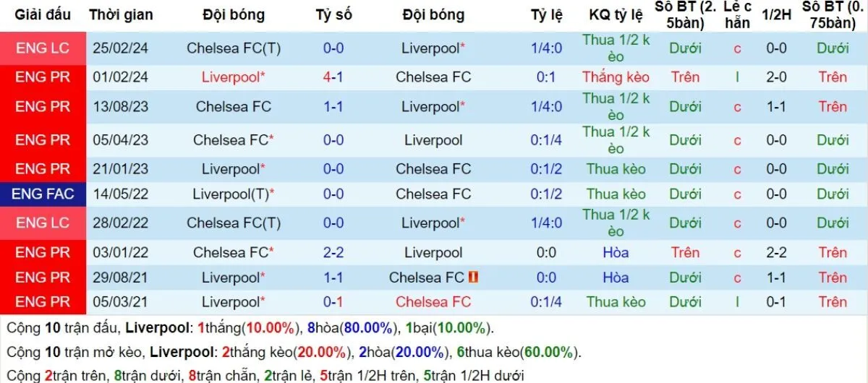Click the Tỷ số column header

[333, 14]
